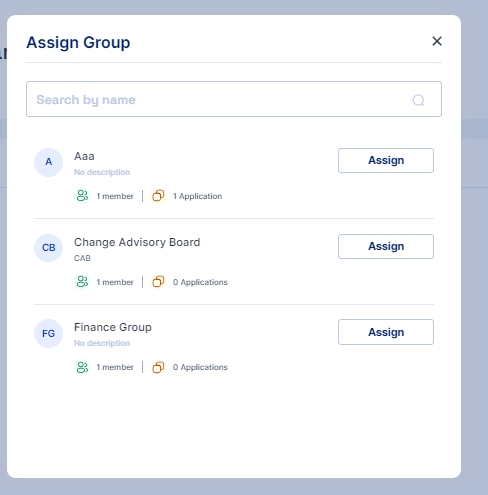Viewport: 488px width, 495px height.
Task: Click the FG avatar for Finance Group
Action: point(49,333)
